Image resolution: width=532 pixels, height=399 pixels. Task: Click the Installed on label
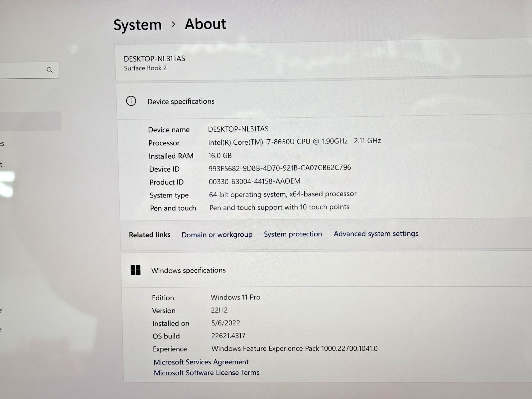171,324
